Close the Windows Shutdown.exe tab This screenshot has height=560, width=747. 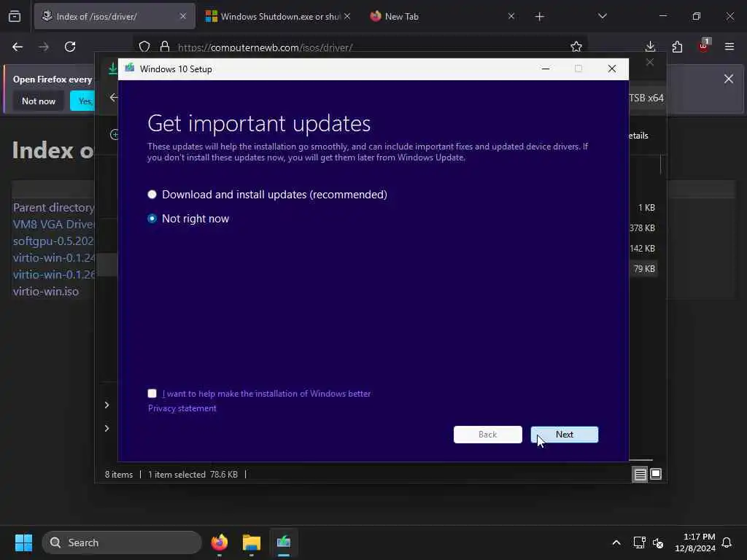[x=347, y=17]
